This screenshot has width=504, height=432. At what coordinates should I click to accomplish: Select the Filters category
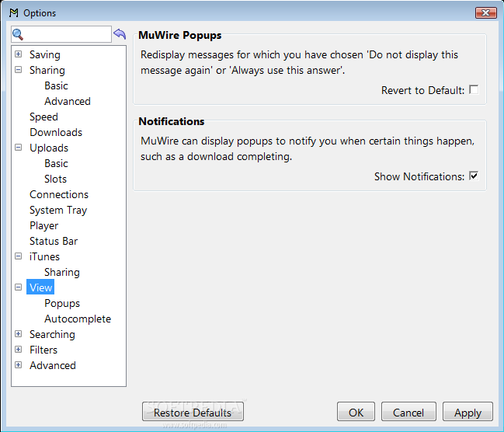[x=43, y=350]
